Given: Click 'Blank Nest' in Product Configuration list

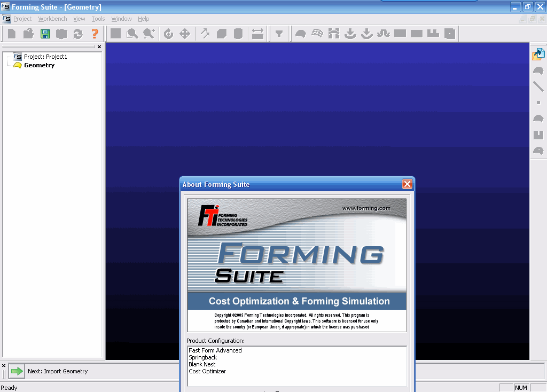Looking at the screenshot, I should pyautogui.click(x=202, y=364).
